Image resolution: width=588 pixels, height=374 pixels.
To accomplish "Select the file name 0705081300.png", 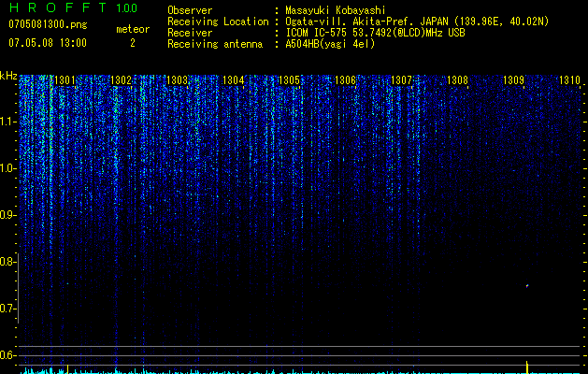I will point(48,24).
